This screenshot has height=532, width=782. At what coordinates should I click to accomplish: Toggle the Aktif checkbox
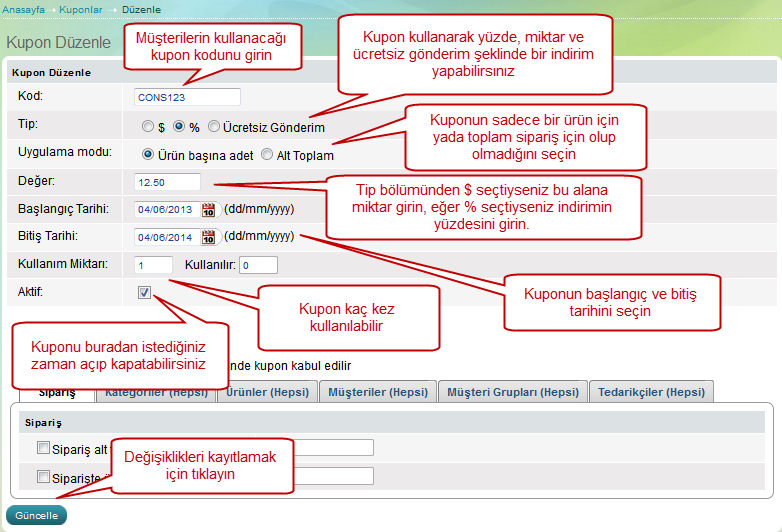[145, 293]
